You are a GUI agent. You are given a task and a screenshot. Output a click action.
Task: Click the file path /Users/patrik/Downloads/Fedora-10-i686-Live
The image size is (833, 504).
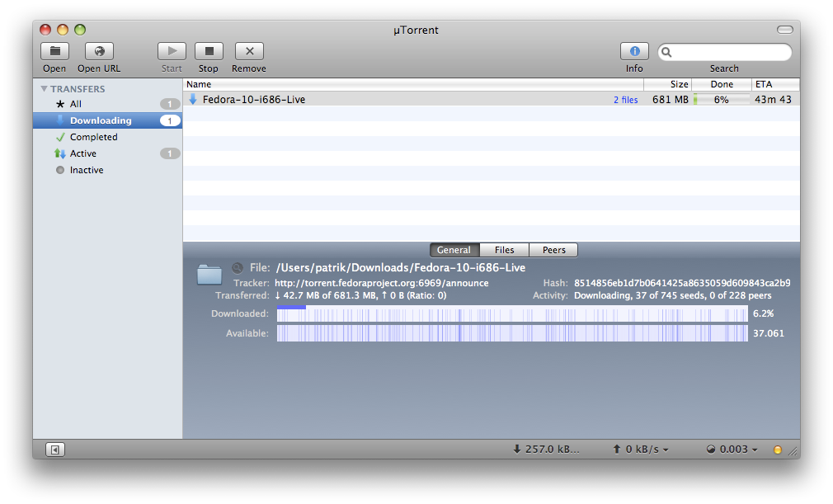pos(401,267)
